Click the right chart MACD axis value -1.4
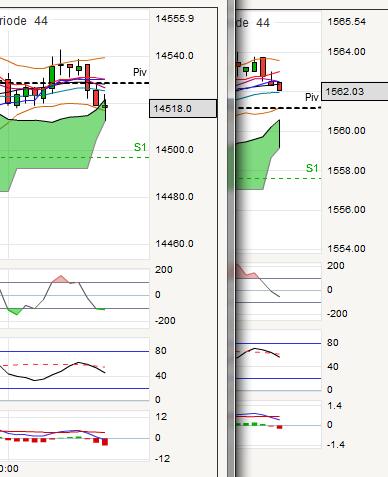The image size is (388, 477). 336,444
